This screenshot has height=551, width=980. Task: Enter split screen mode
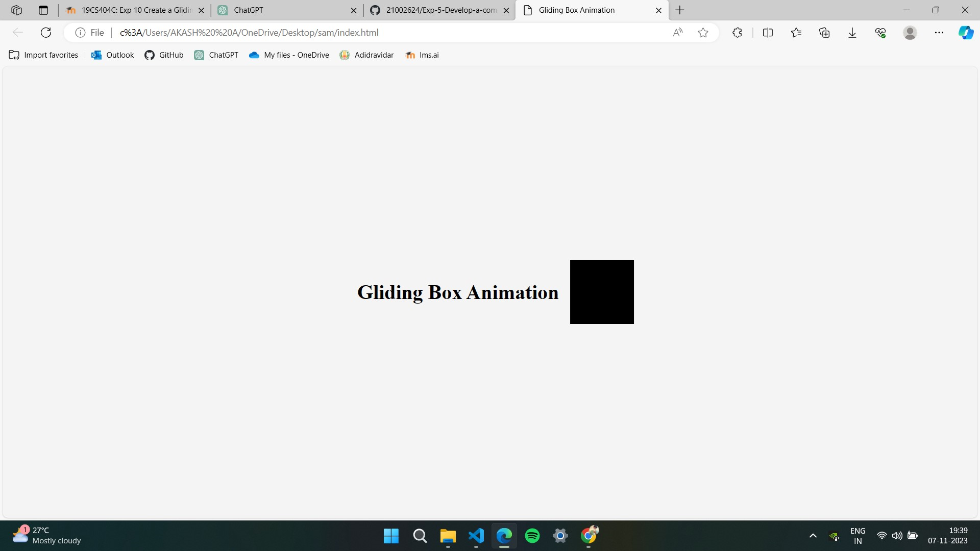tap(768, 32)
